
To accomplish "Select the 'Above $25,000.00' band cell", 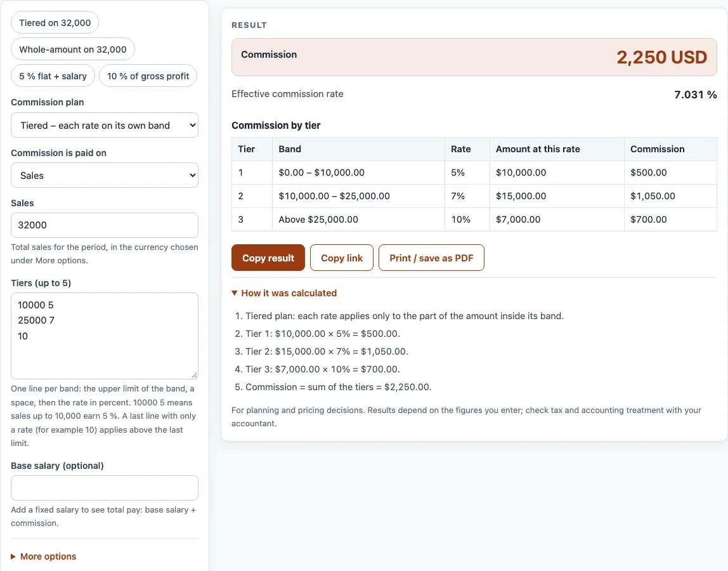I will tap(358, 220).
